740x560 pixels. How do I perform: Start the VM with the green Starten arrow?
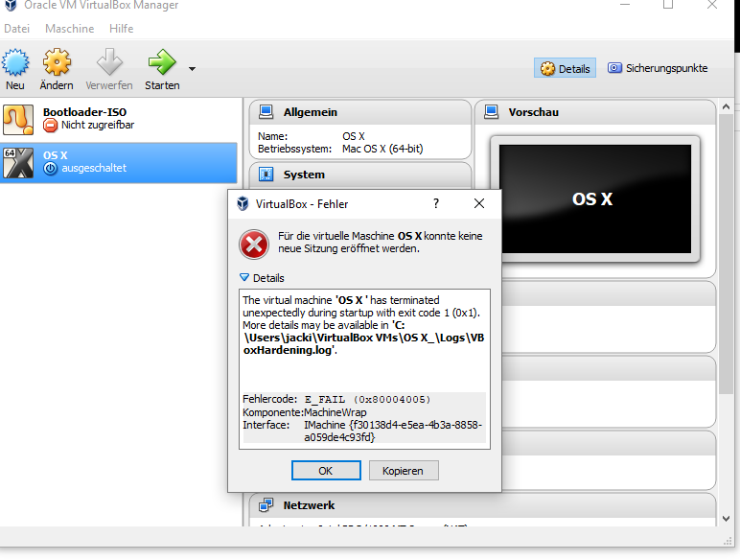click(x=162, y=62)
